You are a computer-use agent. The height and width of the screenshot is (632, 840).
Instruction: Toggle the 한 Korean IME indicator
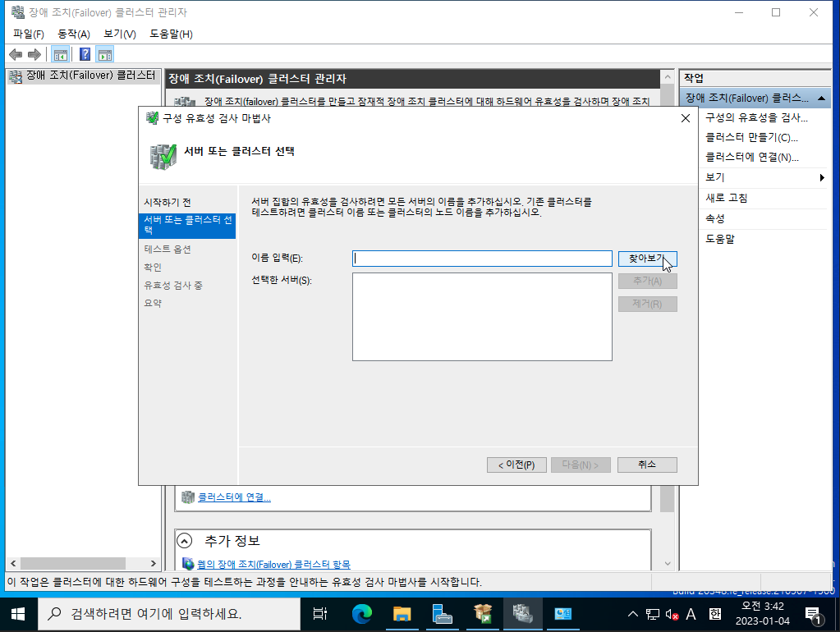tap(715, 614)
